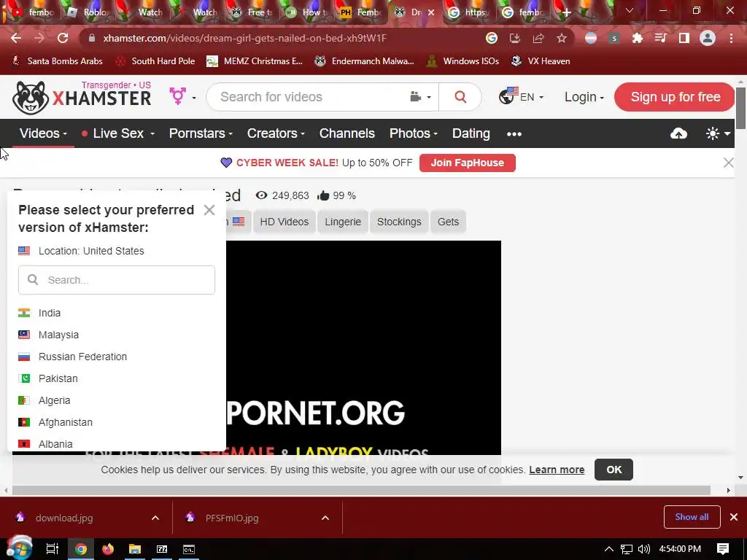This screenshot has width=747, height=560.
Task: Open the three-dots more navigation menu
Action: tap(514, 134)
